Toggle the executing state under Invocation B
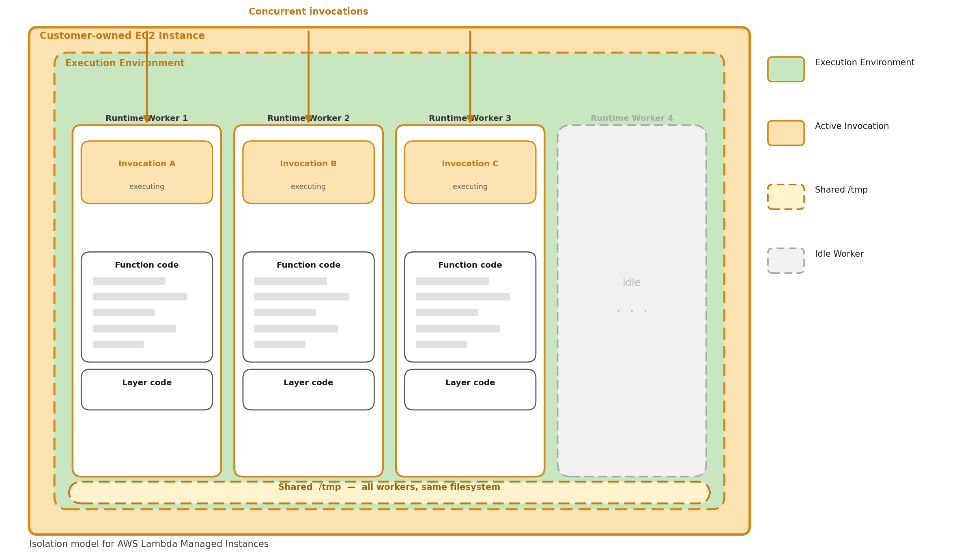This screenshot has height=560, width=957. click(x=308, y=186)
